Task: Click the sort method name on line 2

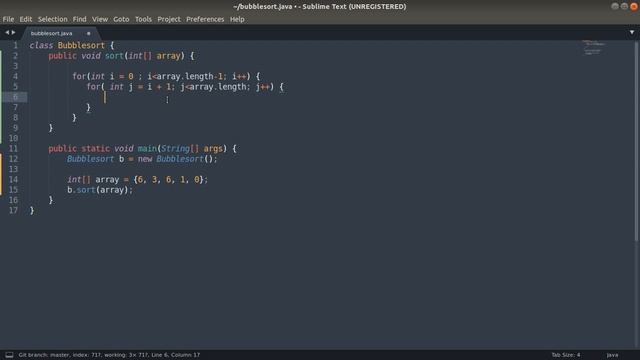Action: click(x=114, y=56)
